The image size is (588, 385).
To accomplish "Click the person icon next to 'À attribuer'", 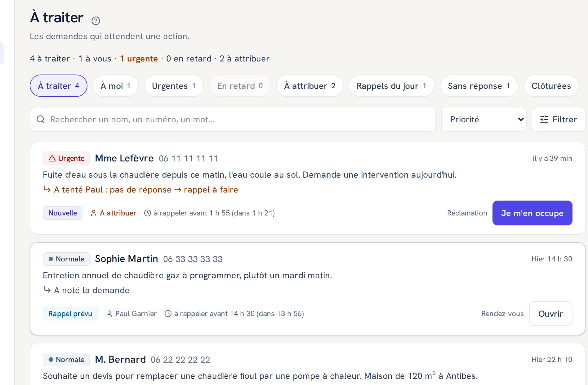I will pos(93,213).
